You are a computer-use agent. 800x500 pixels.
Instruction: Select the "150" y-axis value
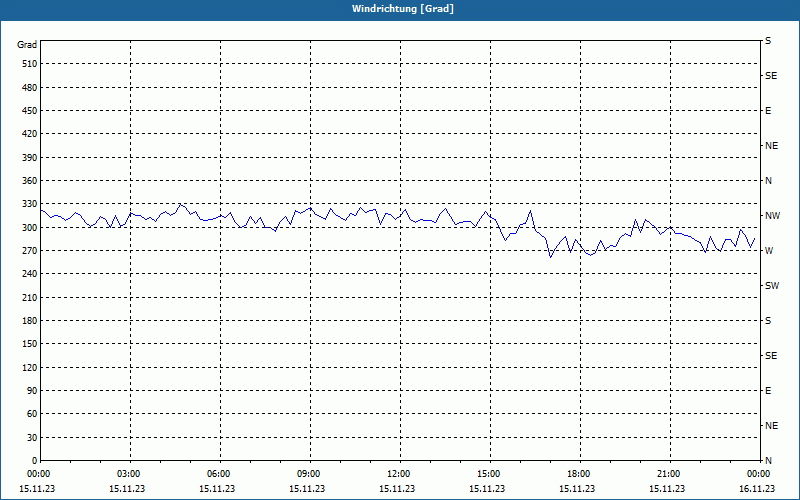tap(30, 344)
